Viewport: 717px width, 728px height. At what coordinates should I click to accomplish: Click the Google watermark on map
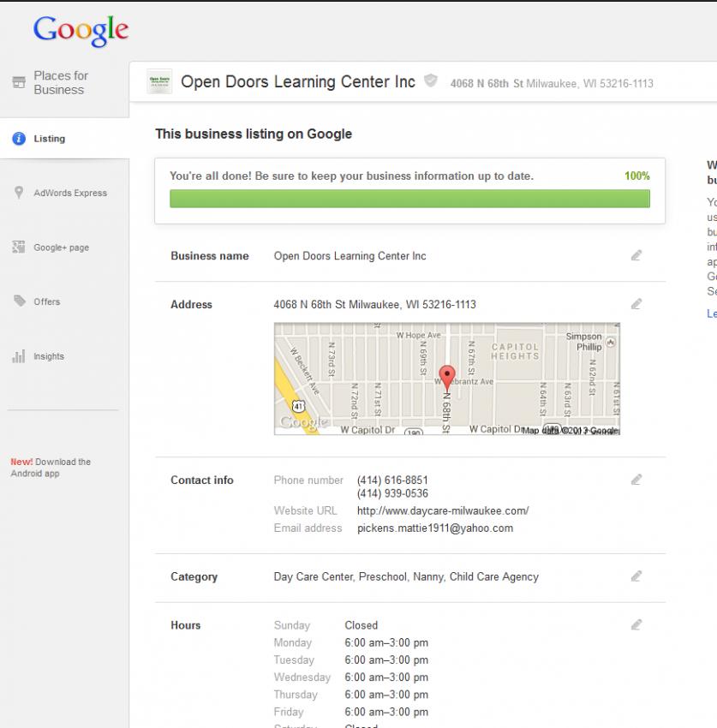click(303, 422)
